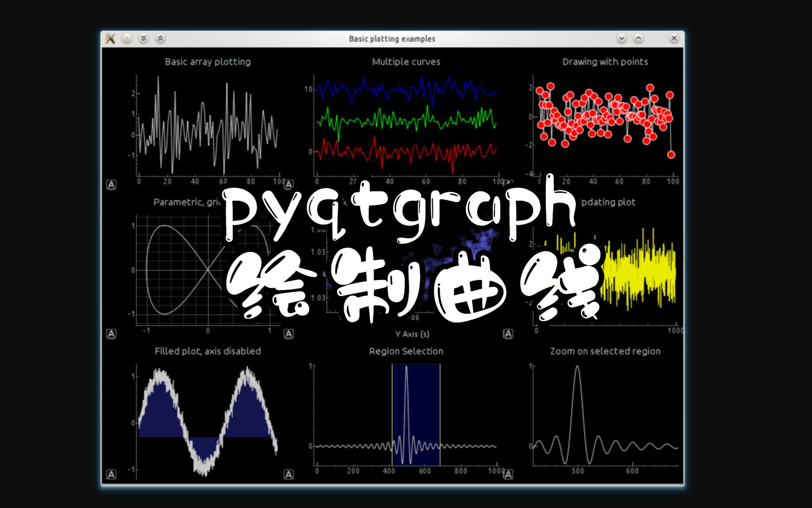This screenshot has height=508, width=812.
Task: Minimize window with the single down chevron
Action: tap(621, 39)
